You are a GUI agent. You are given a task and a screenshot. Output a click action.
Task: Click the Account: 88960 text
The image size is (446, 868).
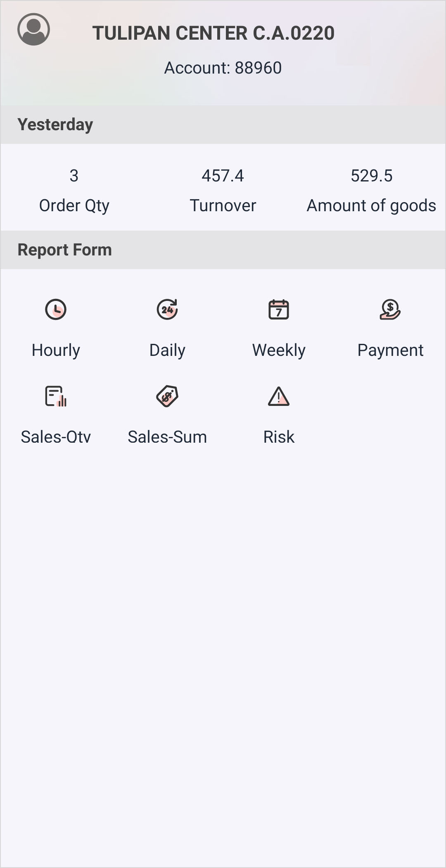[x=223, y=68]
